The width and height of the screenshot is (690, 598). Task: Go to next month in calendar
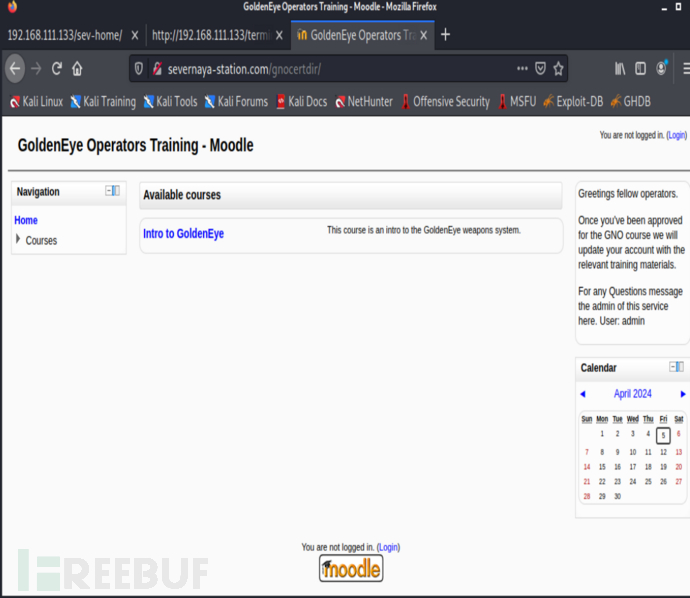click(x=683, y=394)
